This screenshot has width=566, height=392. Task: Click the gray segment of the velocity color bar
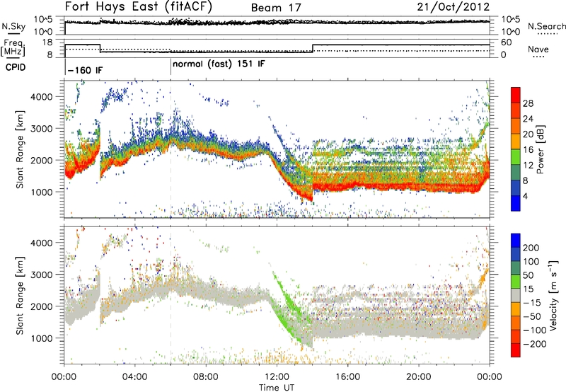(x=516, y=296)
